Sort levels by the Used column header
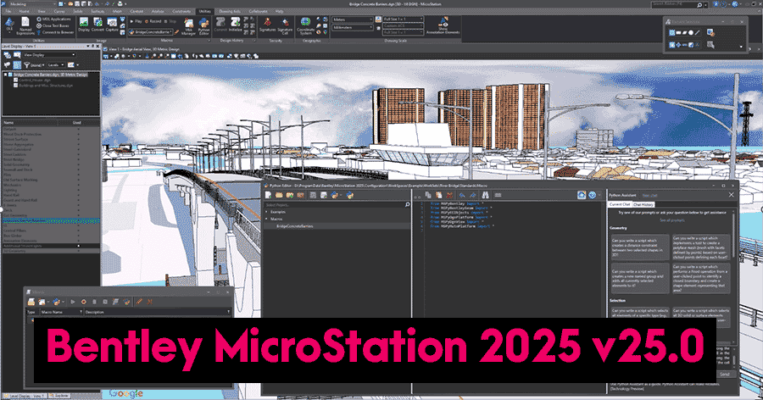The width and height of the screenshot is (763, 400). click(x=78, y=123)
